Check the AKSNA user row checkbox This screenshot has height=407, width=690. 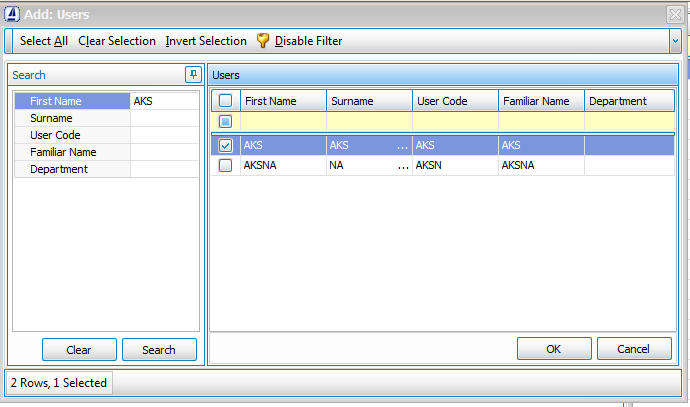pyautogui.click(x=226, y=166)
